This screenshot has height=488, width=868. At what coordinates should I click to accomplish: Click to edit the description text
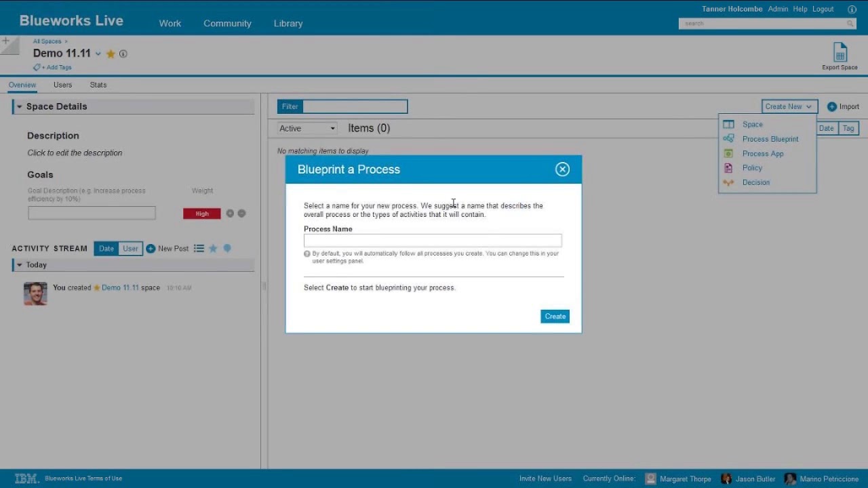(x=75, y=153)
